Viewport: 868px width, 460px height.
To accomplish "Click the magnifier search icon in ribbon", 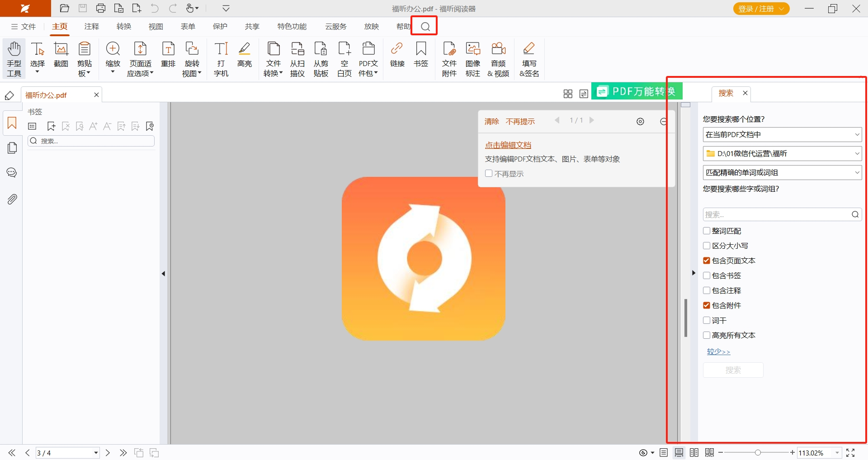I will 425,27.
